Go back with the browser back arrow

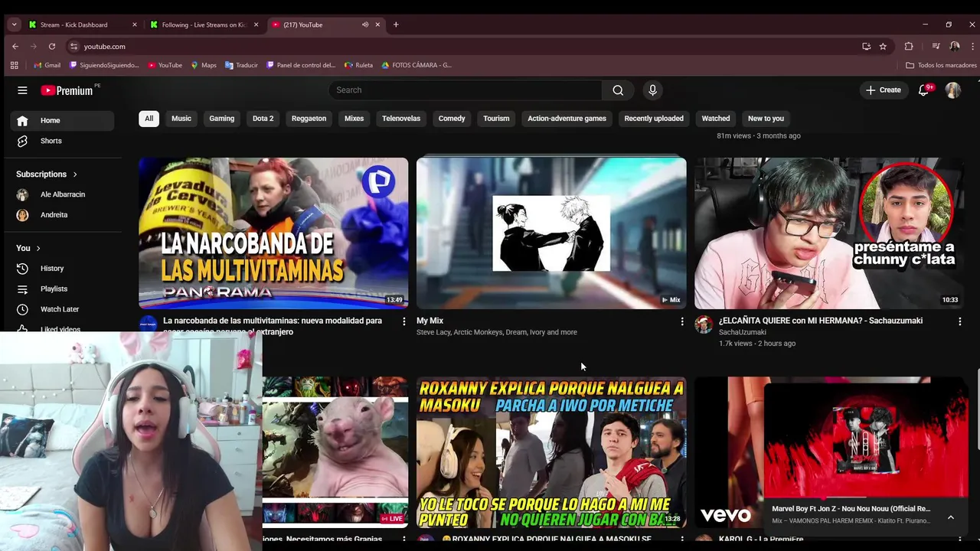pyautogui.click(x=15, y=46)
